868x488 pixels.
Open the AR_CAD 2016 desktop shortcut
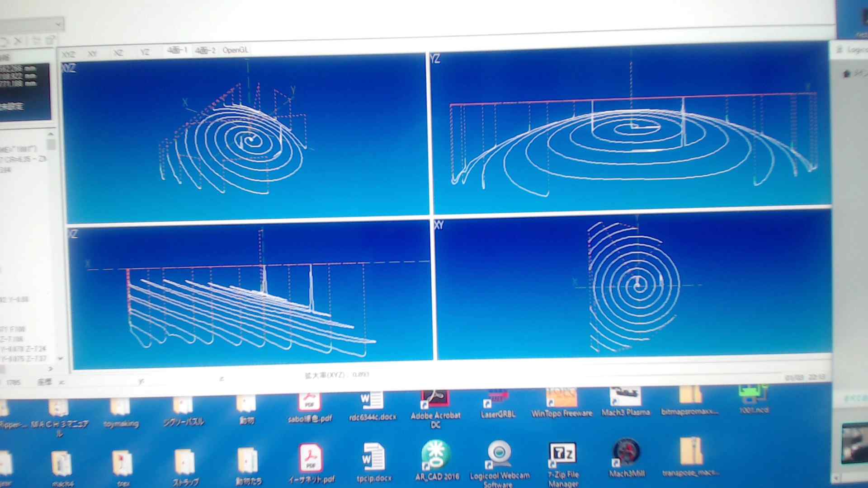[436, 457]
